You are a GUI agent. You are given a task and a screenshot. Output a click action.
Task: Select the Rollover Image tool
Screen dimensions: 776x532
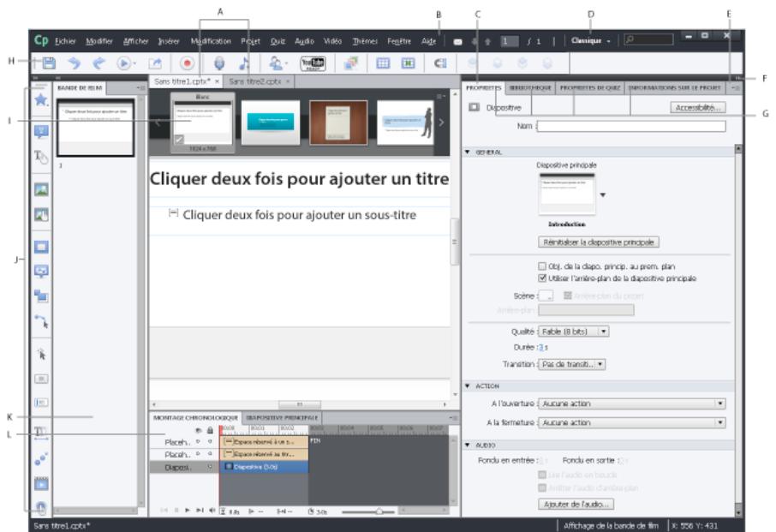click(x=41, y=214)
